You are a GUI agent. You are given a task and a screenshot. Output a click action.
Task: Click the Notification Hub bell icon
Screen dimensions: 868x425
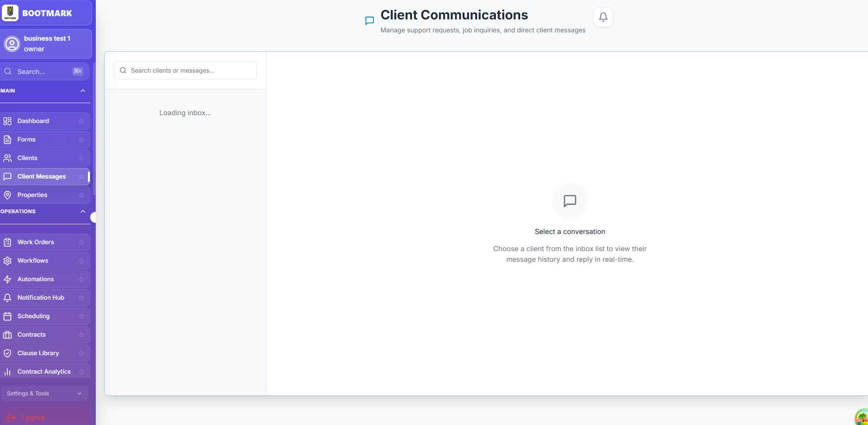[7, 298]
